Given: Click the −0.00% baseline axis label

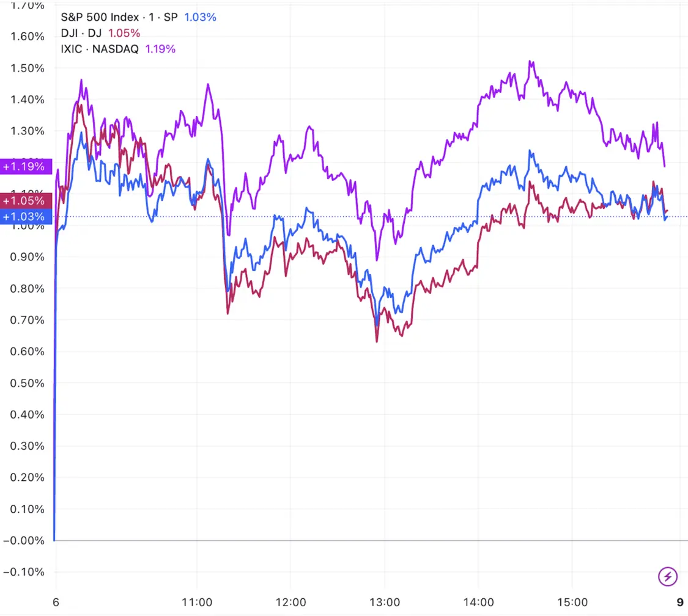Looking at the screenshot, I should coord(24,541).
